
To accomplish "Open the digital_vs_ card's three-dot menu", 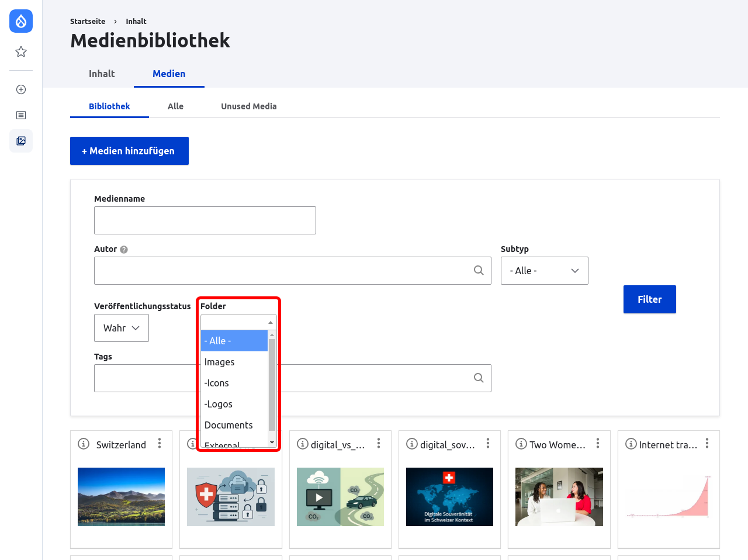I will tap(379, 444).
